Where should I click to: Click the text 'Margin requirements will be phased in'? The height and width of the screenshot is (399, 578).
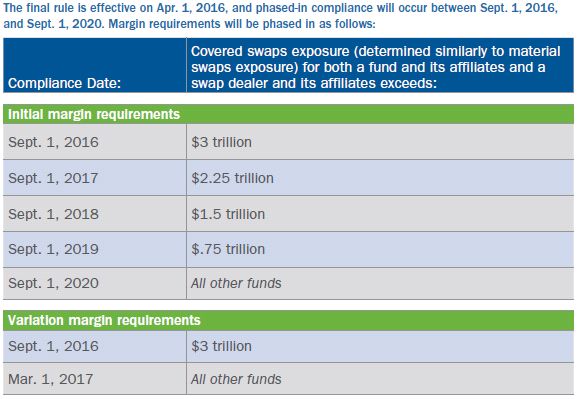click(215, 24)
